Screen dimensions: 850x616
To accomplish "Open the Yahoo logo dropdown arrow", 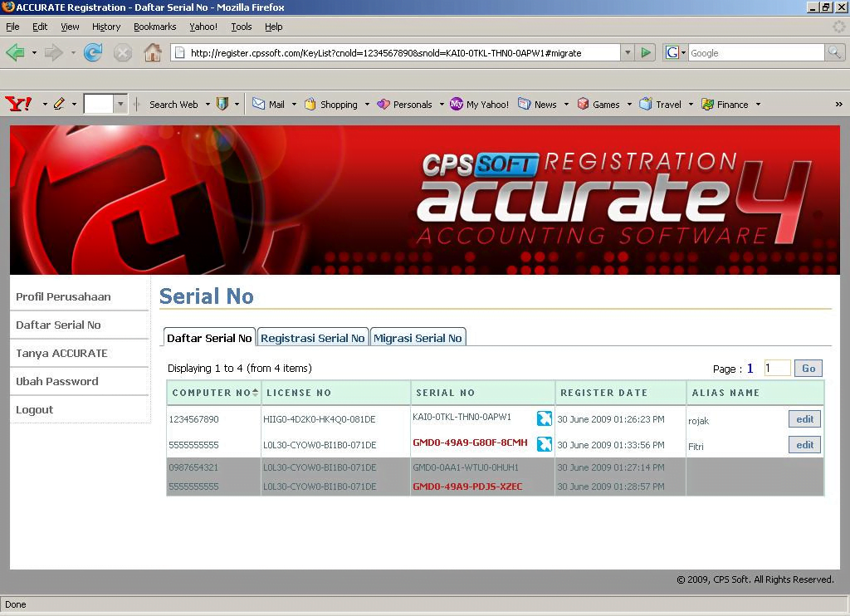I will (45, 104).
